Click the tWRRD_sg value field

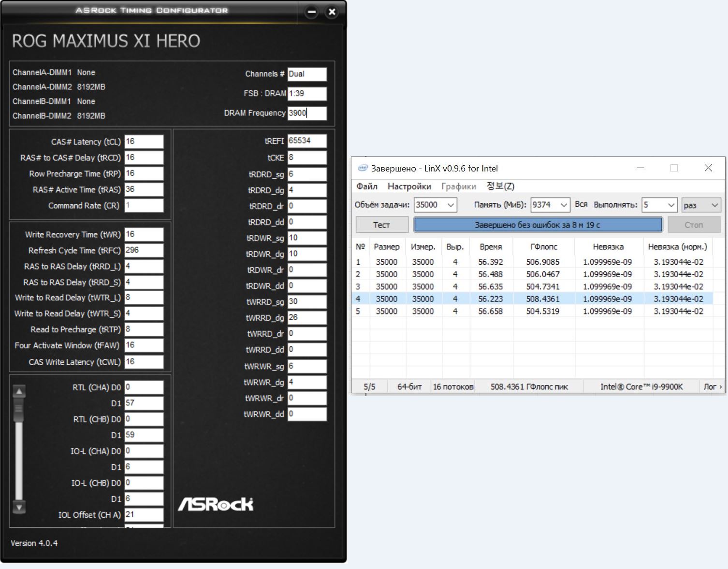[307, 301]
